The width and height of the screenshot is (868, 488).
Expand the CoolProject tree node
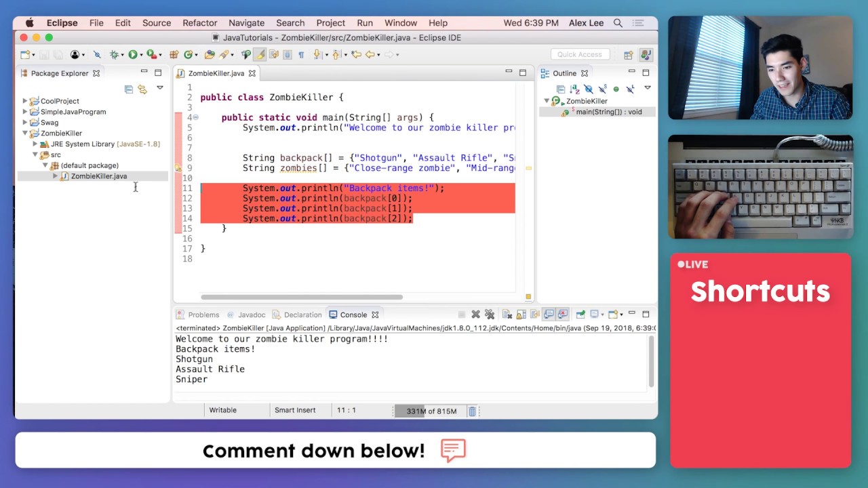[x=25, y=101]
